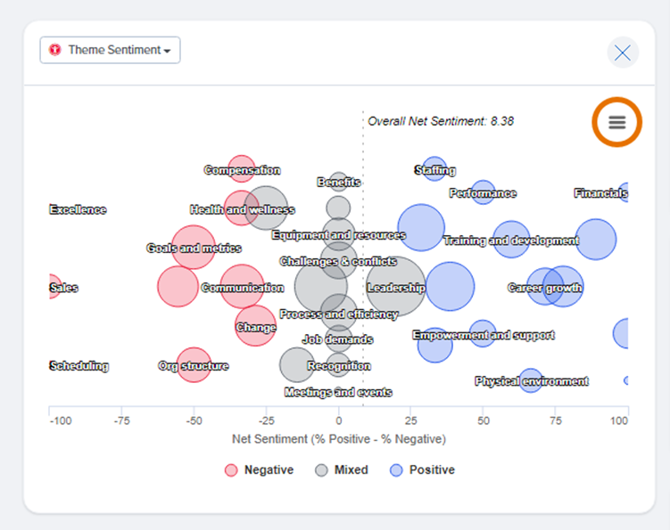Select the Leadership bubble
Screen dimensions: 670x530
coord(395,288)
